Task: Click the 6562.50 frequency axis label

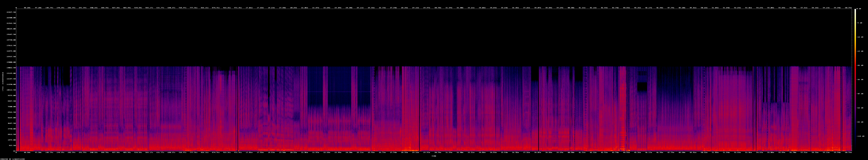Action: (x=12, y=112)
